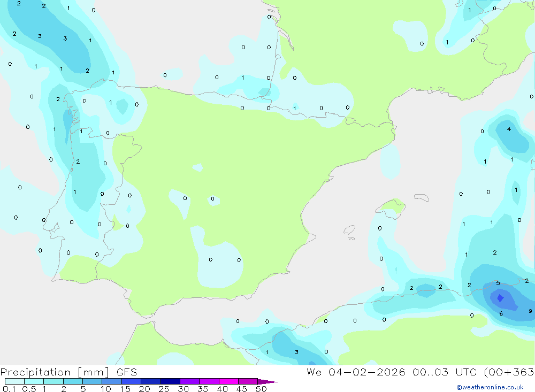Click the '45' legend scale label
Image resolution: width=535 pixels, height=392 pixels.
242,389
